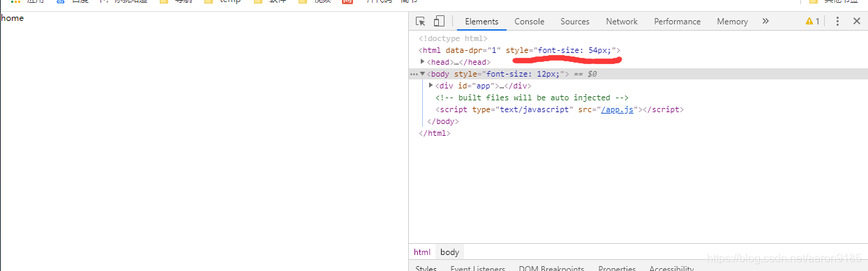
Task: Close the DevTools panel
Action: (x=857, y=22)
